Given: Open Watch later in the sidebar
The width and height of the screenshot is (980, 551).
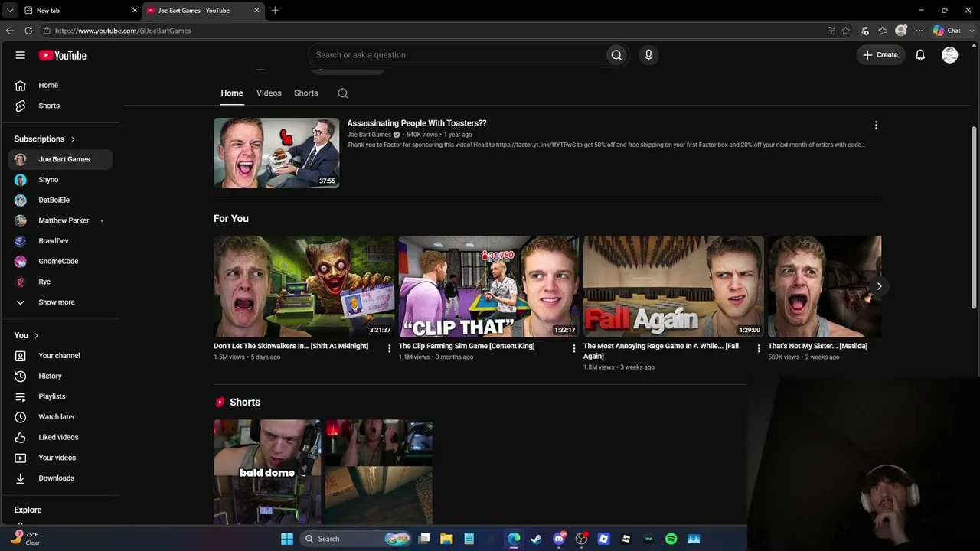Looking at the screenshot, I should click(x=60, y=417).
